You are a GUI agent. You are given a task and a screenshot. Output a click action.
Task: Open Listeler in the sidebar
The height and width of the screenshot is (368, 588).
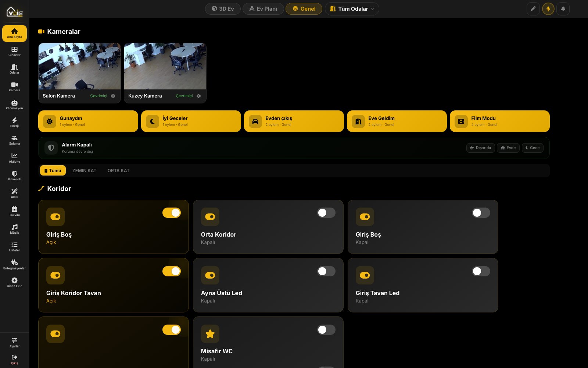14,247
